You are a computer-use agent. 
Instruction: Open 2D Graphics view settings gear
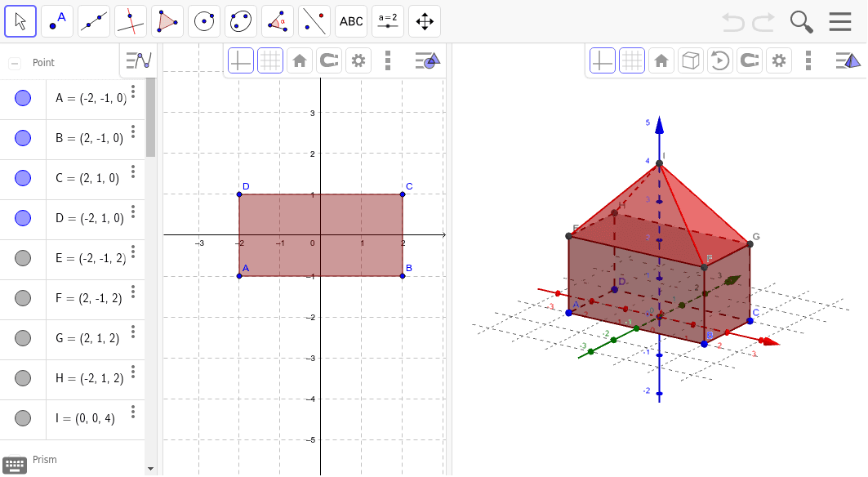[x=358, y=60]
